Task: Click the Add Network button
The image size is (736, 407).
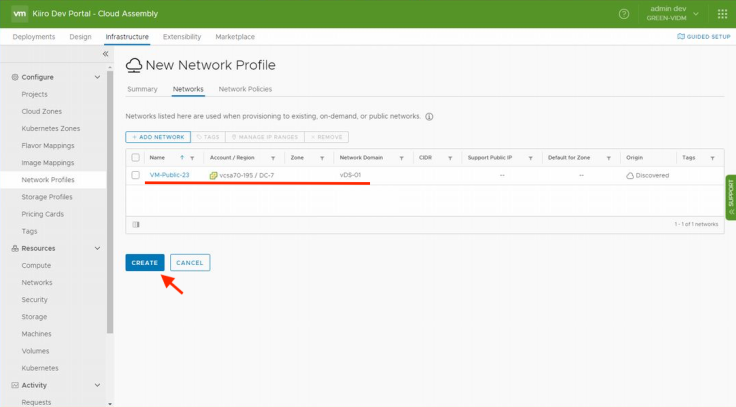Action: point(158,137)
